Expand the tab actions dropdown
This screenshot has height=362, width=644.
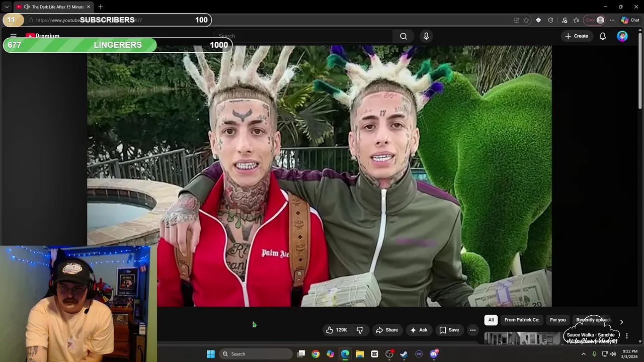[x=6, y=7]
